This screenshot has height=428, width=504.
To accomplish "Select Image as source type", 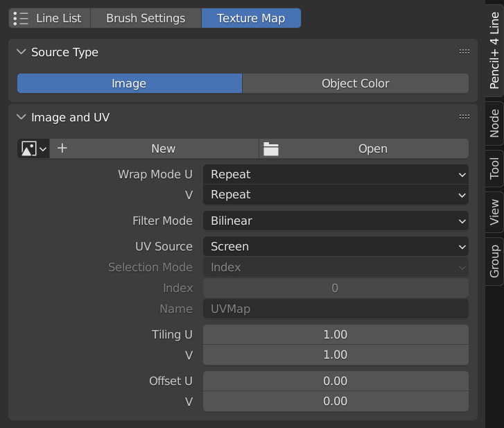I will click(129, 83).
